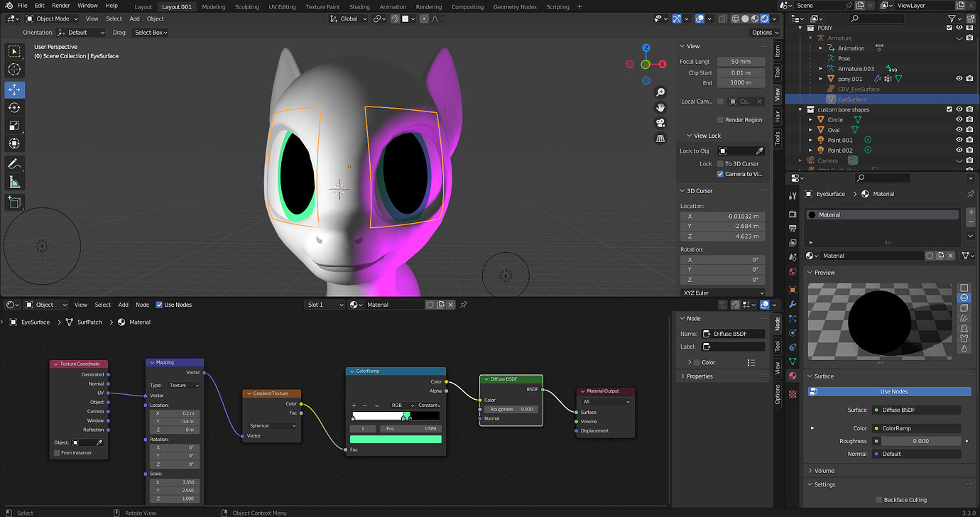Open the Modifiers wrench properties tab
The image size is (980, 517).
[793, 305]
